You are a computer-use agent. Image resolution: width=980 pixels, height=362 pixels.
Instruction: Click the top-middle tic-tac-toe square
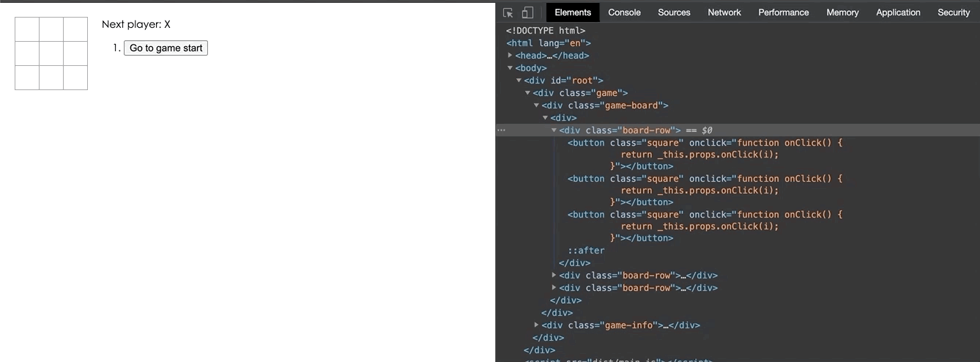(x=51, y=29)
